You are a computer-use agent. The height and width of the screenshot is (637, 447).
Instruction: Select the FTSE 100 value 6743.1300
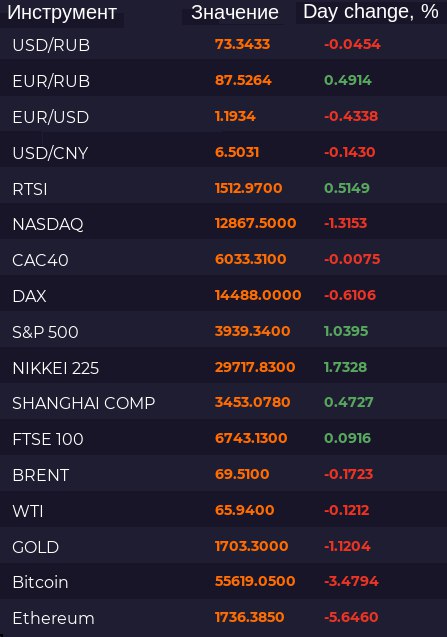(251, 438)
